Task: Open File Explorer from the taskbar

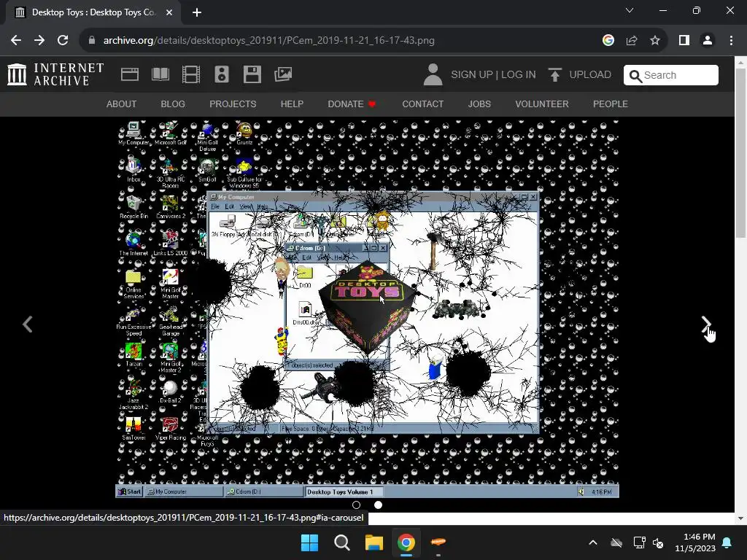Action: pyautogui.click(x=374, y=542)
